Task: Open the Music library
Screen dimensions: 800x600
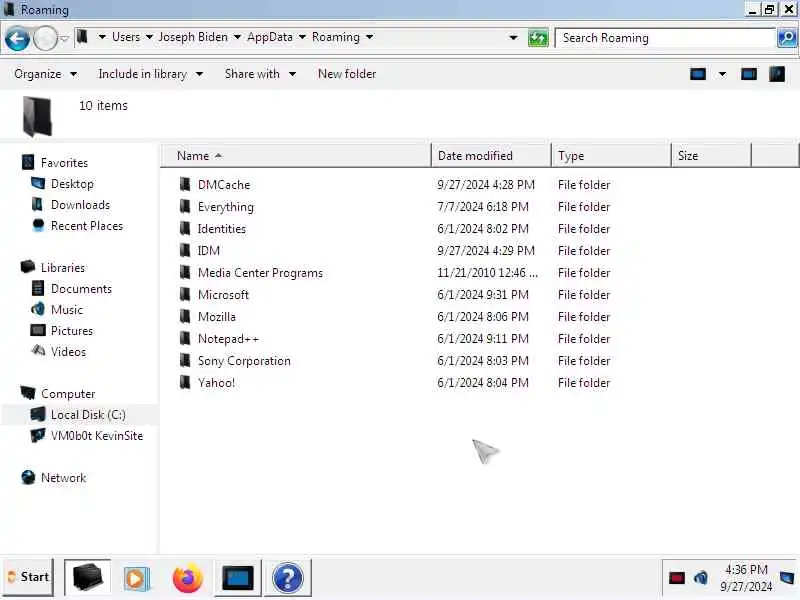Action: pyautogui.click(x=67, y=310)
